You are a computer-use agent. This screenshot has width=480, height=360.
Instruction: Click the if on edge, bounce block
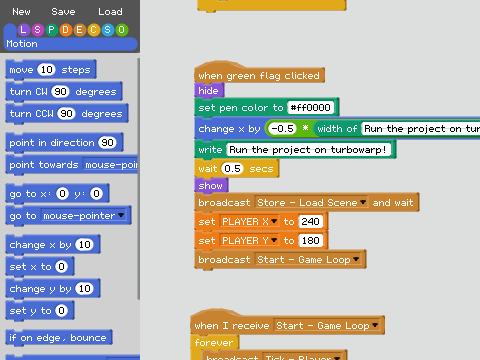(x=59, y=338)
